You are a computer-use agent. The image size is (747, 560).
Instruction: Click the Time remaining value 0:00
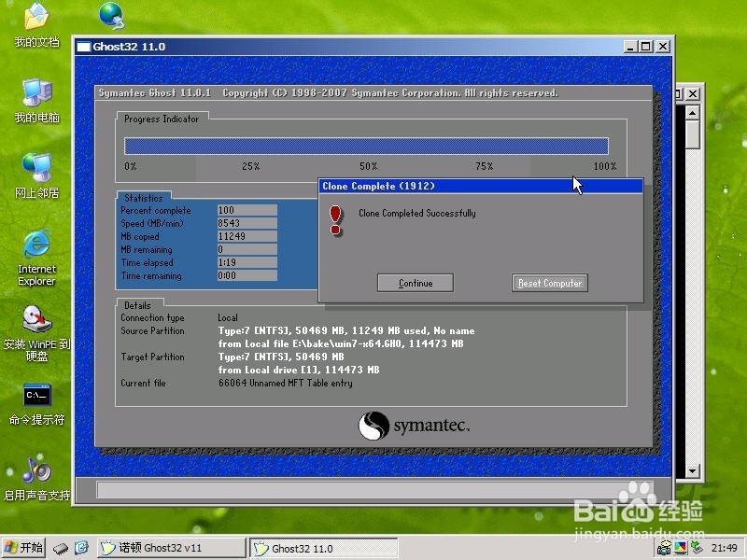pos(247,275)
